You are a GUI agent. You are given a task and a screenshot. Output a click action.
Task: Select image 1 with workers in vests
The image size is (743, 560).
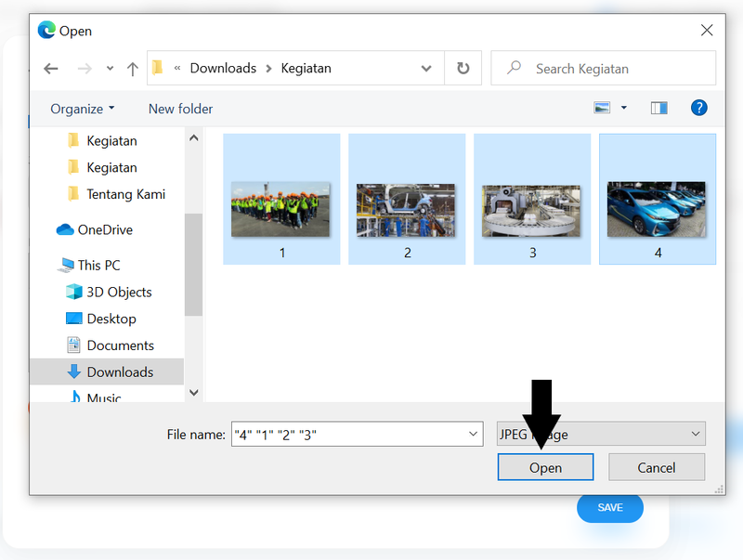pyautogui.click(x=280, y=209)
